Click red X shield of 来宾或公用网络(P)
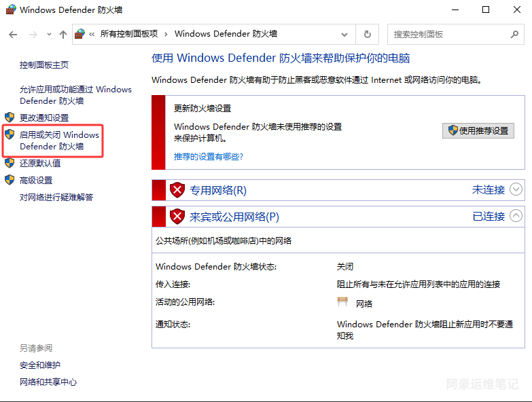Image resolution: width=532 pixels, height=402 pixels. (x=177, y=217)
